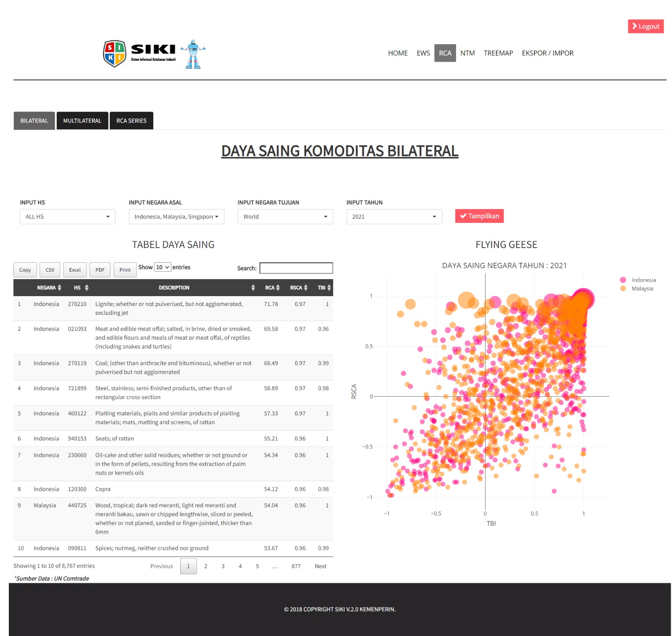Switch to the MULTILATERAL tab

pos(82,121)
